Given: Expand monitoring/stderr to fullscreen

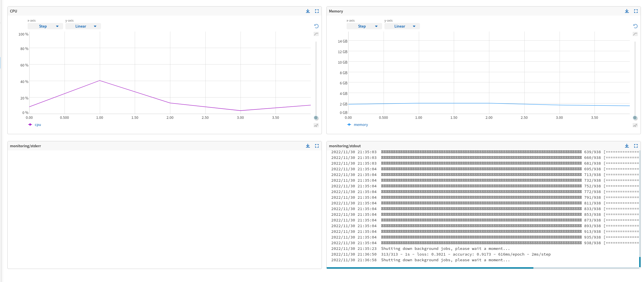Looking at the screenshot, I should (317, 146).
